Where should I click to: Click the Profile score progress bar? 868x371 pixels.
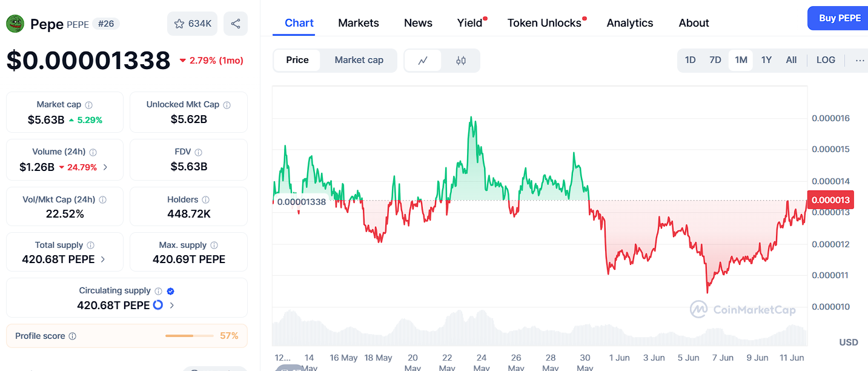point(190,336)
